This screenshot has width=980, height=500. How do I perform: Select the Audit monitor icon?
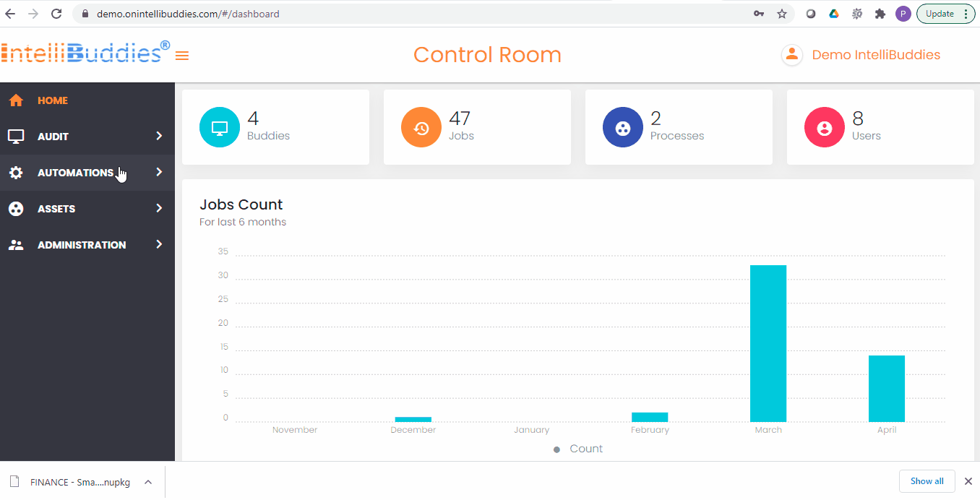pos(16,136)
